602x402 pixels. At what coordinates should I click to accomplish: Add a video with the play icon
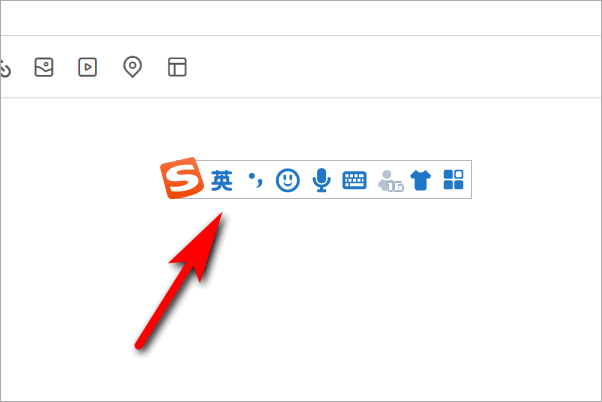(88, 67)
